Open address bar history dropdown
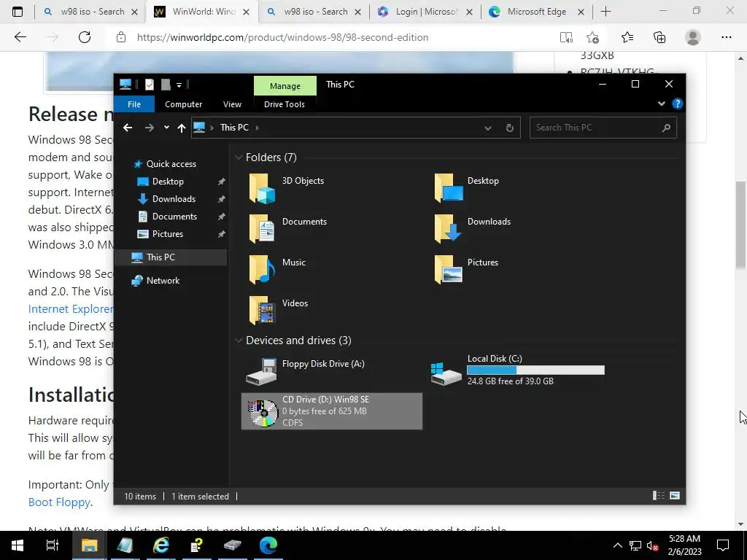Screen dimensions: 747x560 pos(487,128)
